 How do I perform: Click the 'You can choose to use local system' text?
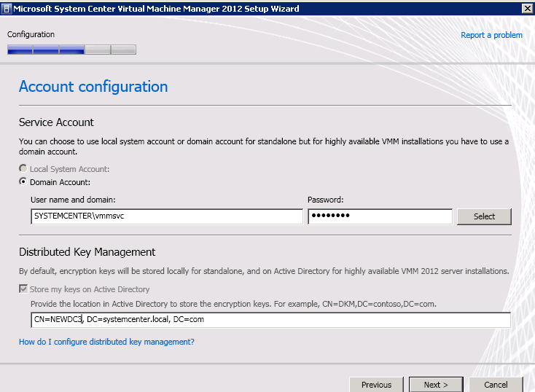coord(264,146)
